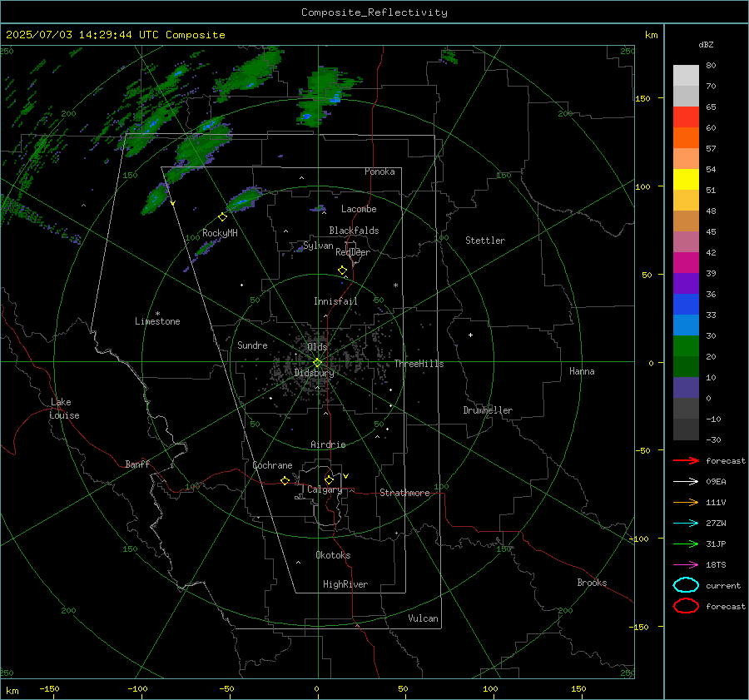This screenshot has height=700, width=749.
Task: Click the Cochrane city label
Action: click(x=272, y=465)
